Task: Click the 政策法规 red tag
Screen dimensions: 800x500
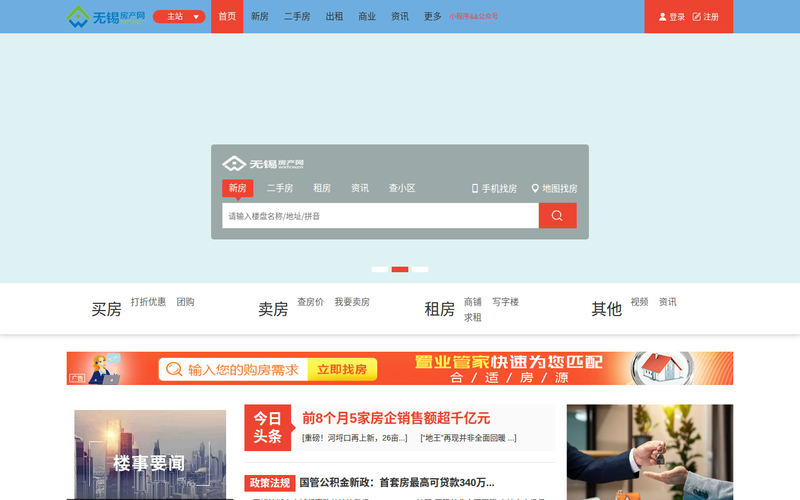Action: [270, 483]
